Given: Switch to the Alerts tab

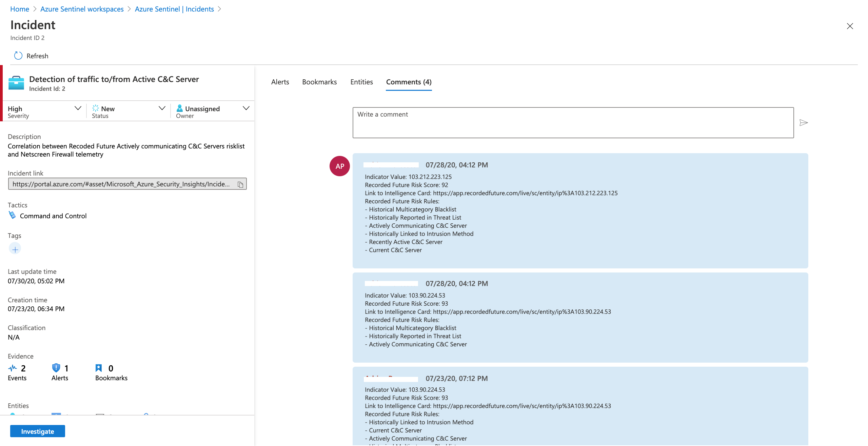Looking at the screenshot, I should coord(280,82).
